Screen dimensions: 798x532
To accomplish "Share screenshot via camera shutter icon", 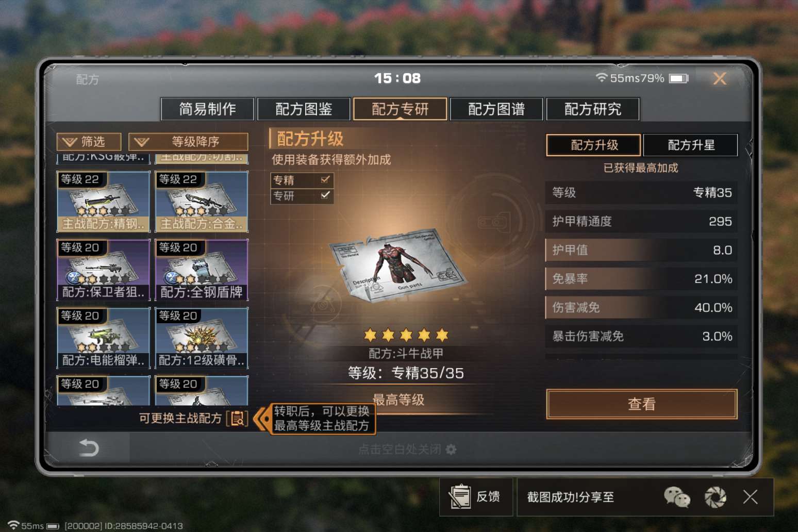I will 716,497.
